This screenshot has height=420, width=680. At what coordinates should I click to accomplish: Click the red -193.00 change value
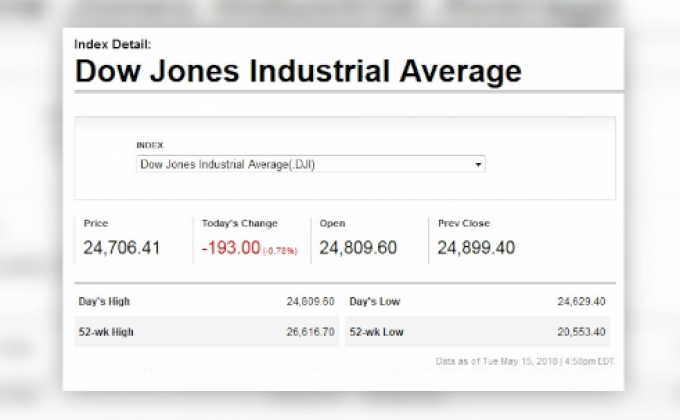click(231, 248)
